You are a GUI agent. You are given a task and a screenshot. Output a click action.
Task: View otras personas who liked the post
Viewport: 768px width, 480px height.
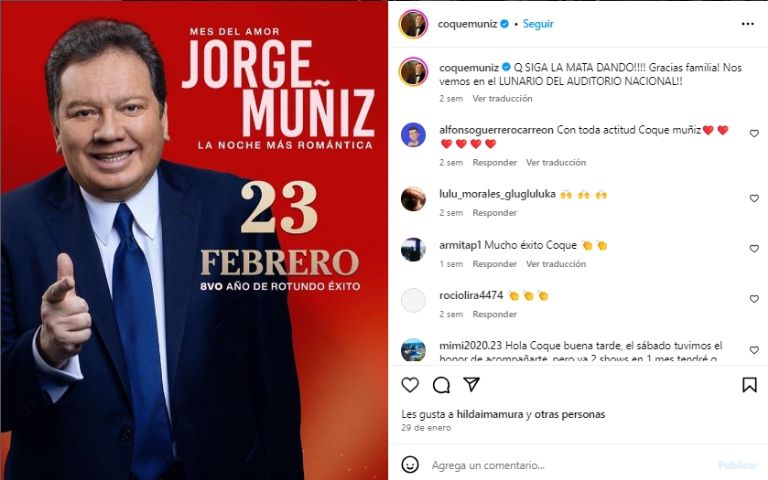tap(570, 414)
